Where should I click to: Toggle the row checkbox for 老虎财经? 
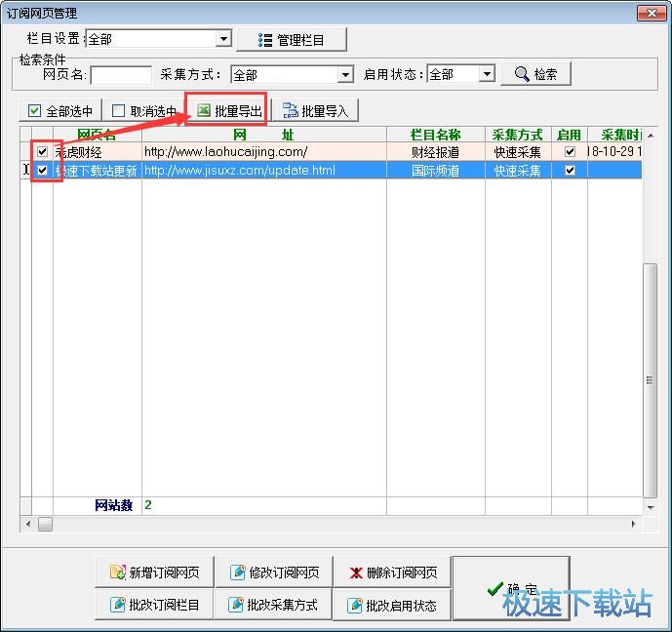click(x=42, y=152)
